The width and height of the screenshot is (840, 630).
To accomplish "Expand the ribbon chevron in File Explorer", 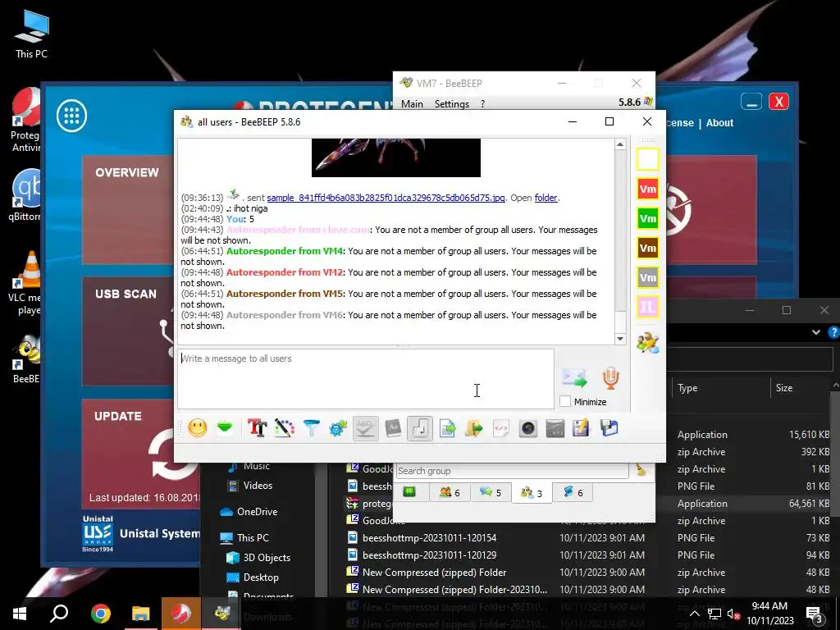I will pos(816,332).
